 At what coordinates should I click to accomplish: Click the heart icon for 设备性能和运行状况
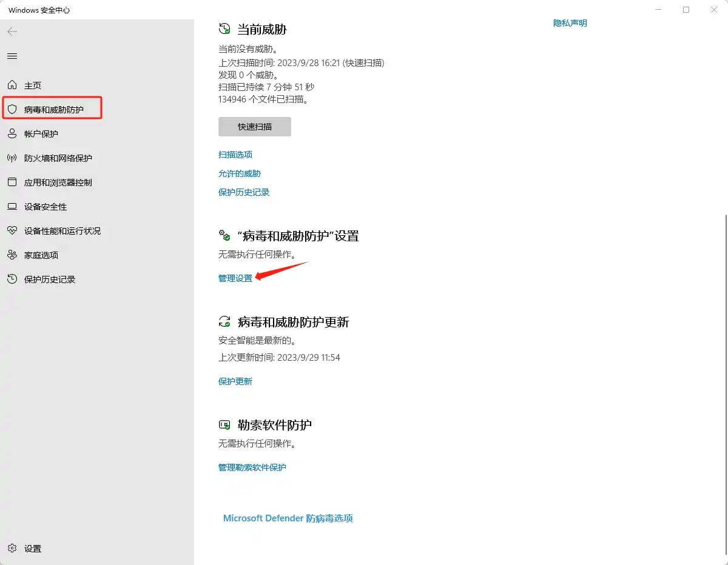tap(12, 231)
